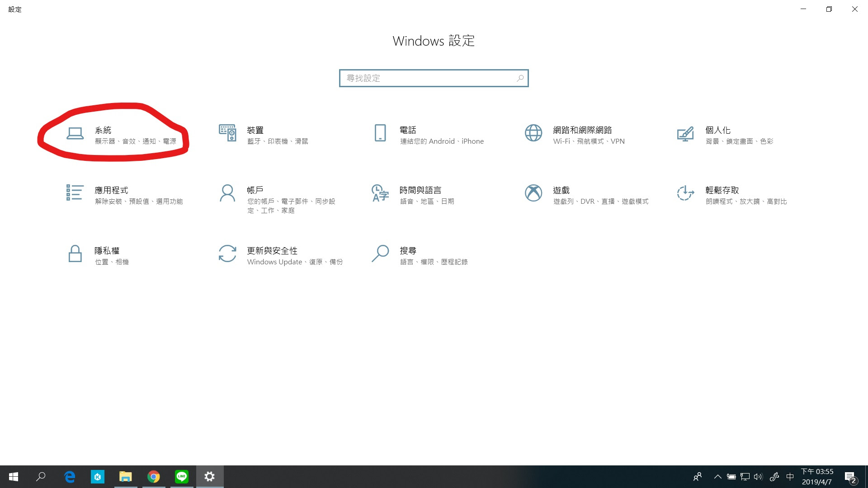Open the 隱私權 padlock icon

[75, 253]
